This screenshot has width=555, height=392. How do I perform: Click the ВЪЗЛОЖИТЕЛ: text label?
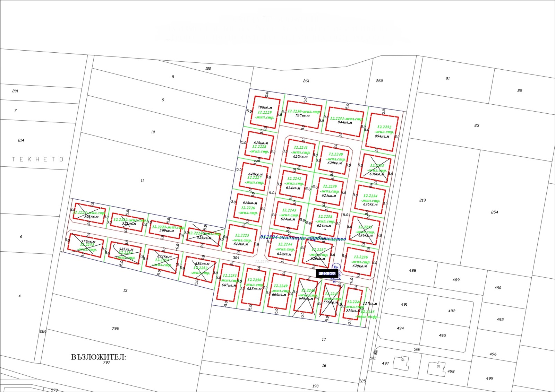pyautogui.click(x=99, y=357)
